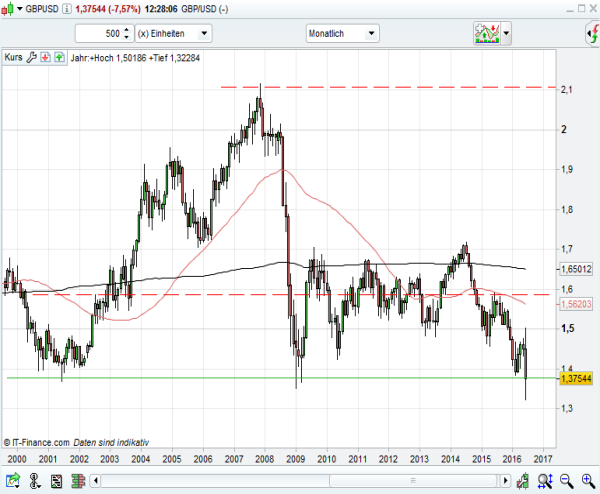Click the scroll right arrow of chart scrollbar
The image size is (600, 494).
[506, 481]
